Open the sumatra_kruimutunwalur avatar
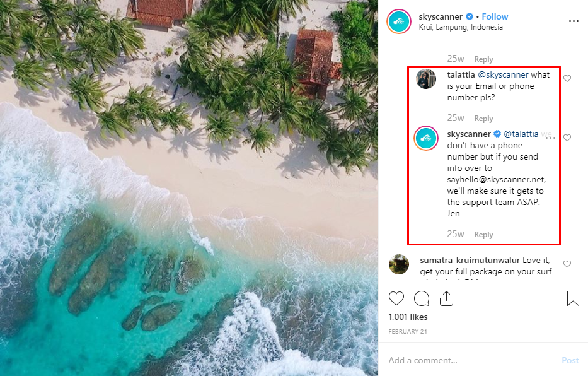Screen dimensions: 588x376 pyautogui.click(x=399, y=264)
